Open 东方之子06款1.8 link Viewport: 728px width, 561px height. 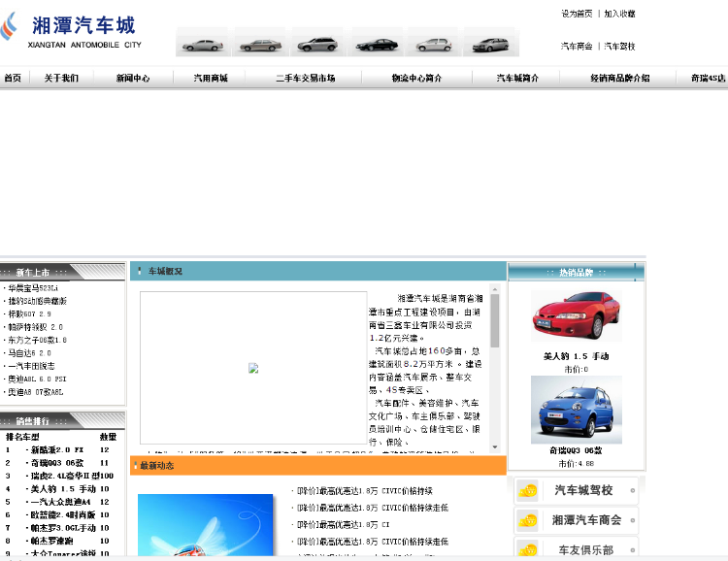click(x=37, y=340)
